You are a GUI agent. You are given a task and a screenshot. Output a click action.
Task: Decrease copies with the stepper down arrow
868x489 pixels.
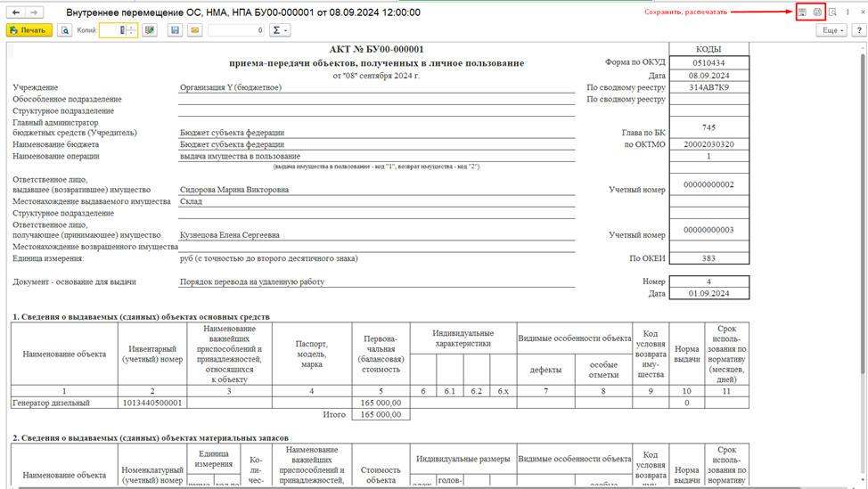tap(132, 34)
